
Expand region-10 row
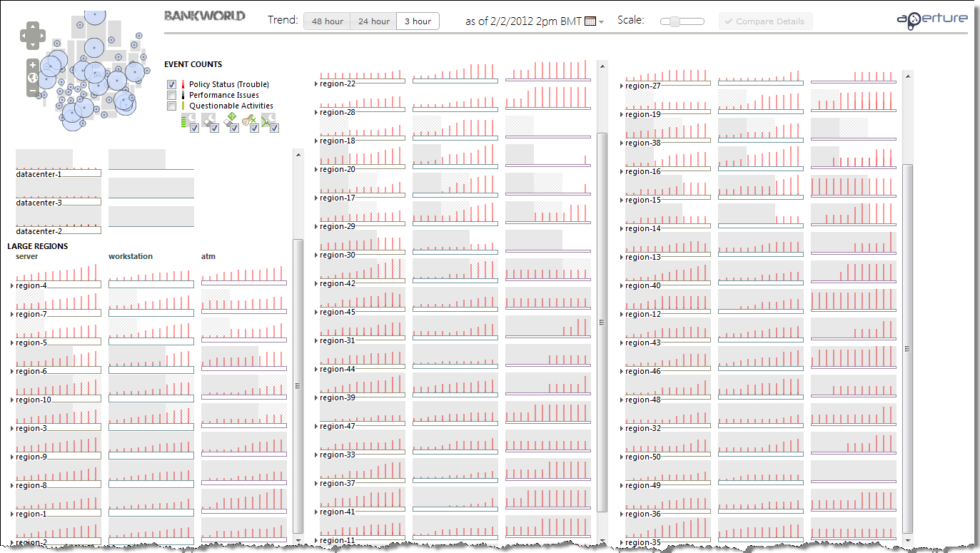coord(12,400)
